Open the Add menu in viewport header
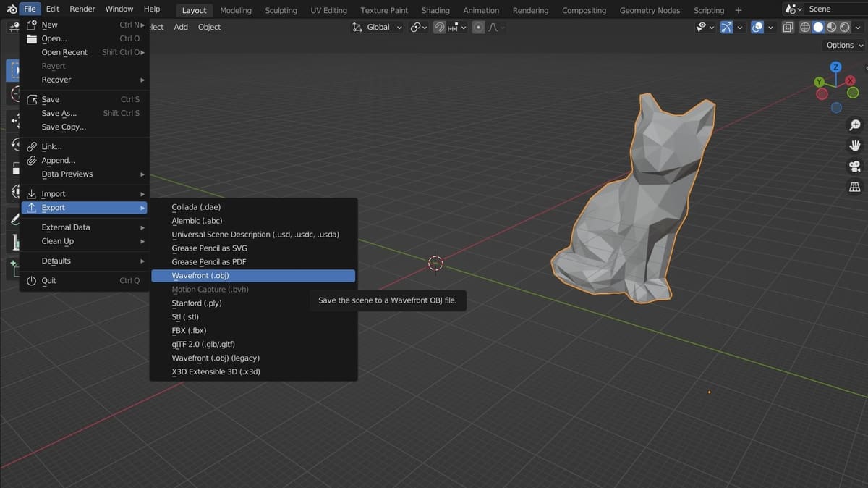This screenshot has height=488, width=868. 181,27
